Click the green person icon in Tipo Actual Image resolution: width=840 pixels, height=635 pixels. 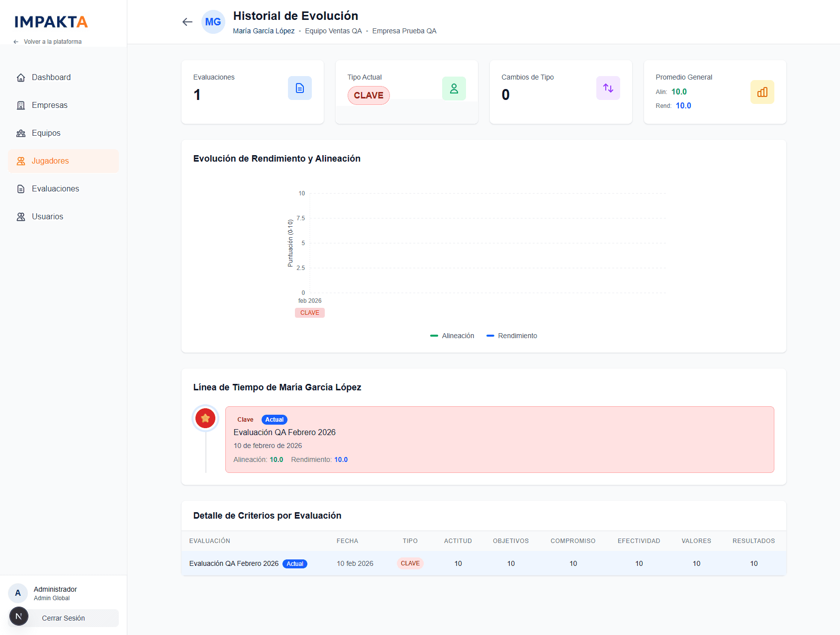tap(454, 89)
